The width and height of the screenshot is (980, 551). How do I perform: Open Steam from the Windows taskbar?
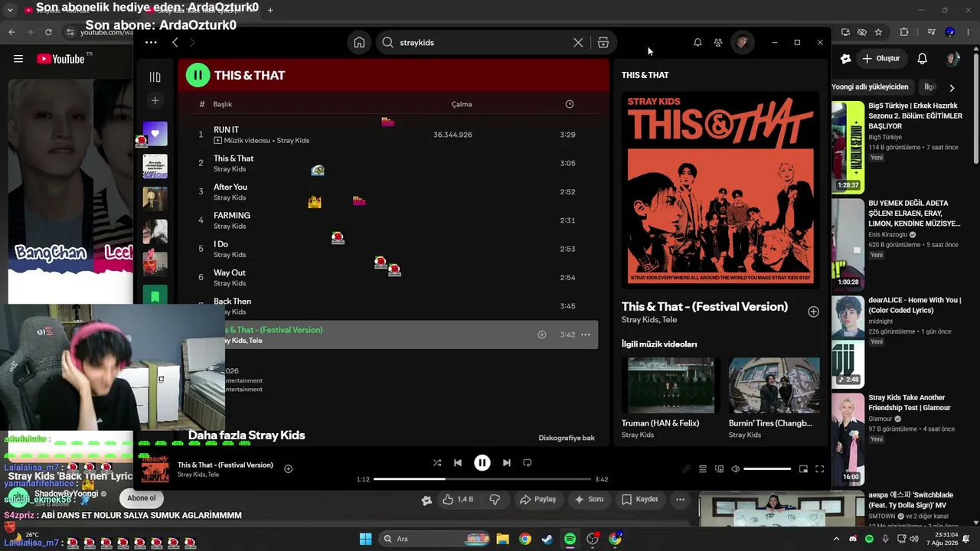(x=547, y=539)
